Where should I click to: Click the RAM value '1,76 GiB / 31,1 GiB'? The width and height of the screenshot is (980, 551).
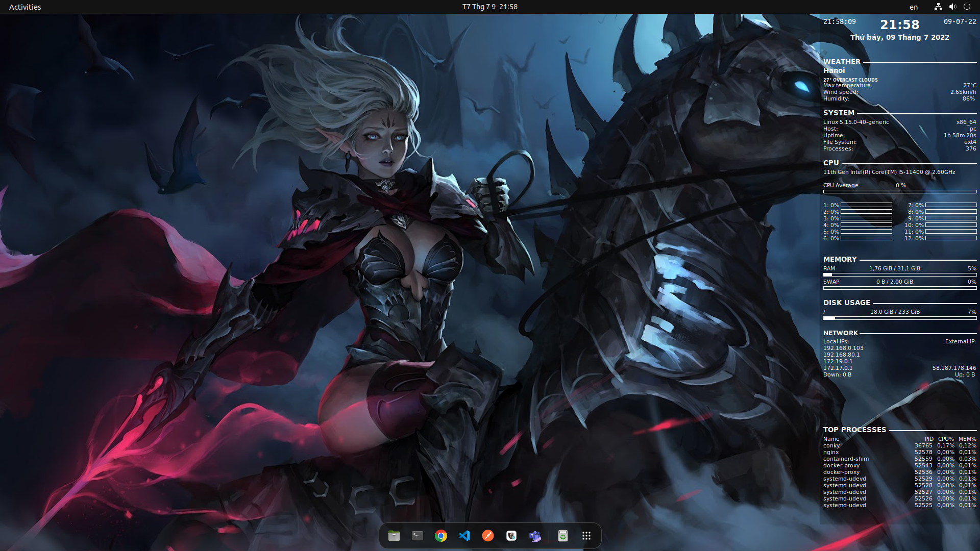895,268
